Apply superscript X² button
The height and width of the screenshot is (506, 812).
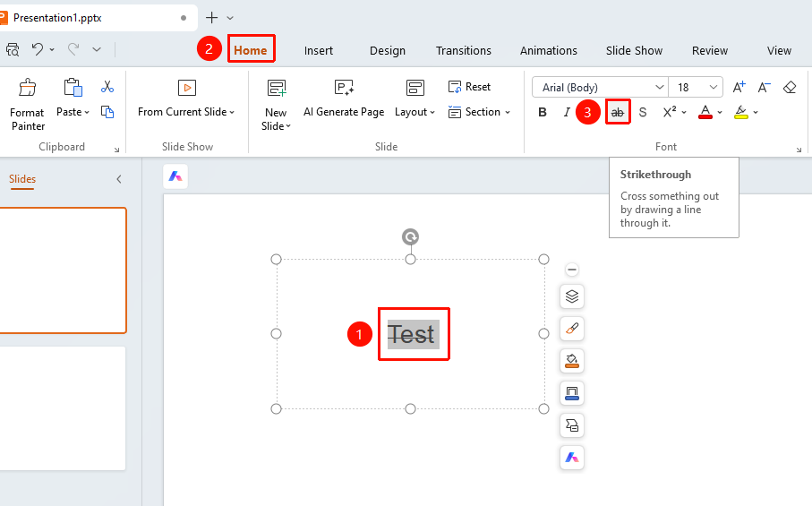tap(670, 112)
